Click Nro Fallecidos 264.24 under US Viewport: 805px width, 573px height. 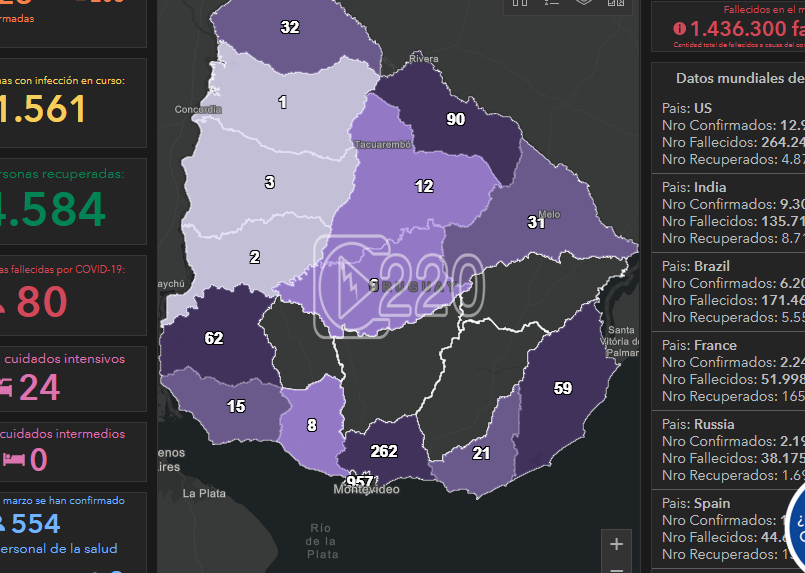click(733, 142)
